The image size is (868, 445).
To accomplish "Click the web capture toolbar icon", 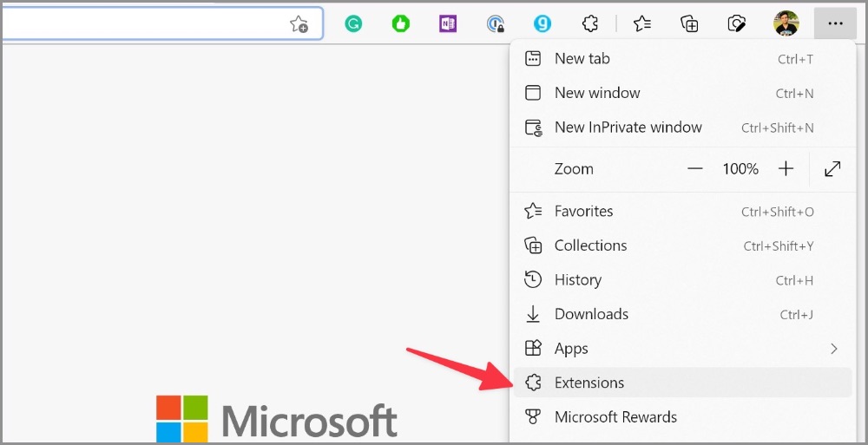I will tap(736, 23).
